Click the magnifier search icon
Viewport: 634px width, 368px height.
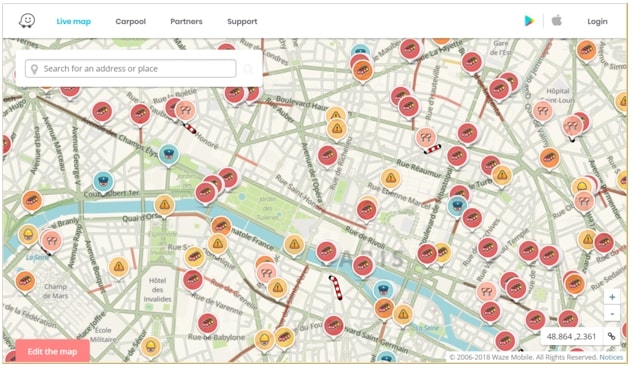(248, 69)
